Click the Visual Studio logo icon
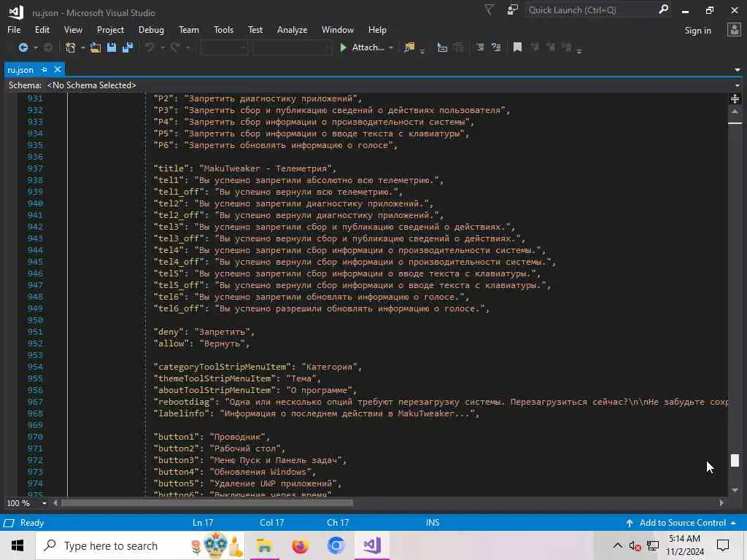This screenshot has height=560, width=747. (x=16, y=12)
